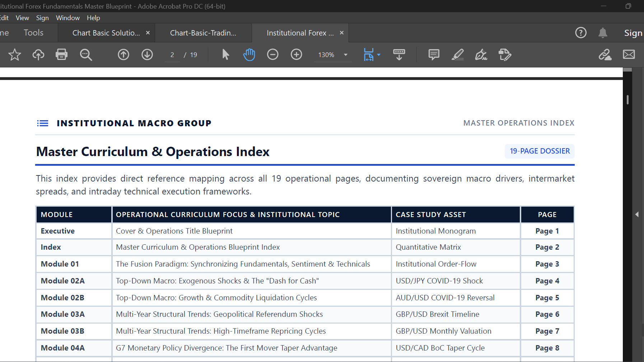Open the stamp tool
Image resolution: width=644 pixels, height=362 pixels.
point(505,55)
